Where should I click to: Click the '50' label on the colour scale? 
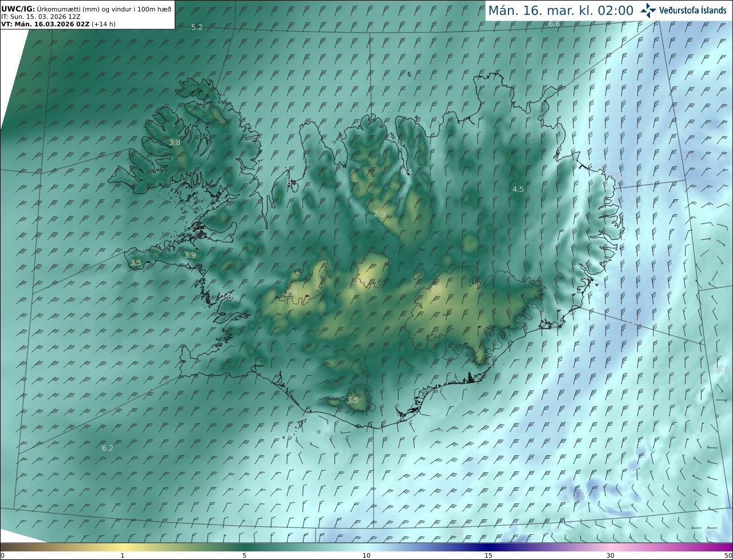(x=728, y=555)
